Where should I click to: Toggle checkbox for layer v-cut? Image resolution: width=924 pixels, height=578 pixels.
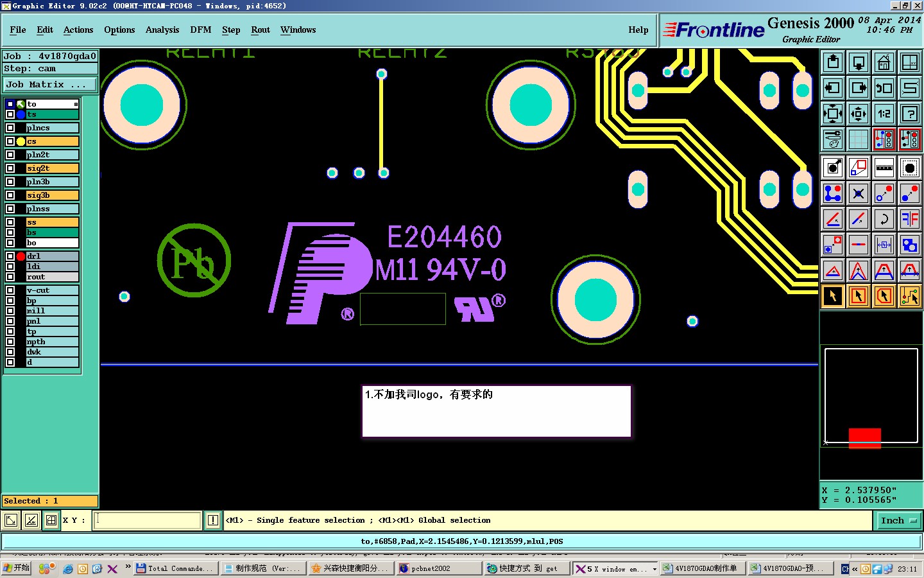click(x=10, y=290)
